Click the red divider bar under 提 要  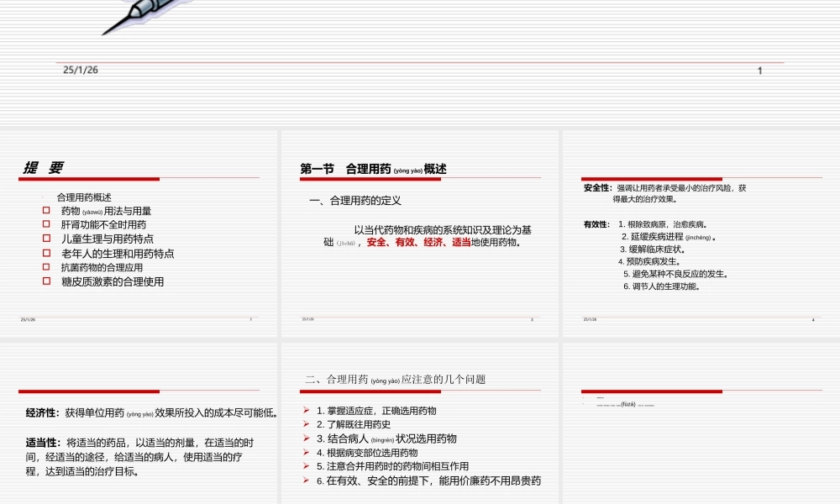pyautogui.click(x=88, y=179)
